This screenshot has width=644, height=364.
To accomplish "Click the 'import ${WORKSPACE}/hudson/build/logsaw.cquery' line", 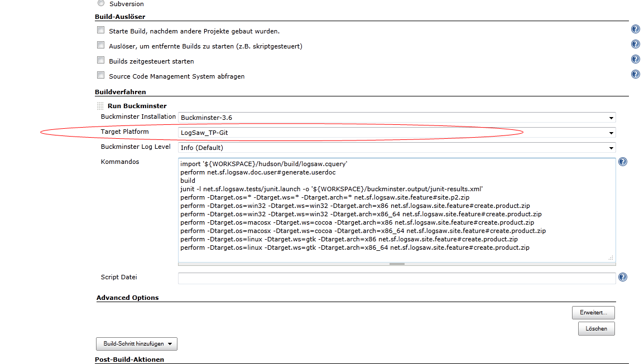I will [263, 164].
